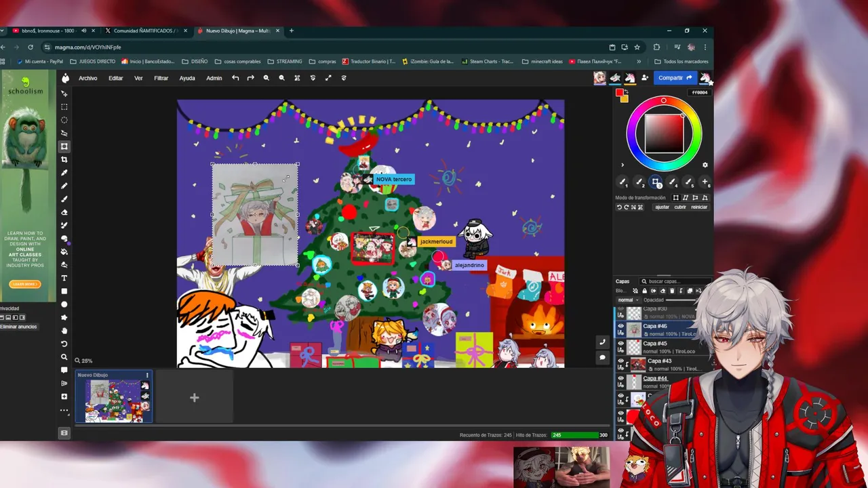The image size is (868, 488).
Task: Pick the eyedropper tool
Action: (x=64, y=173)
